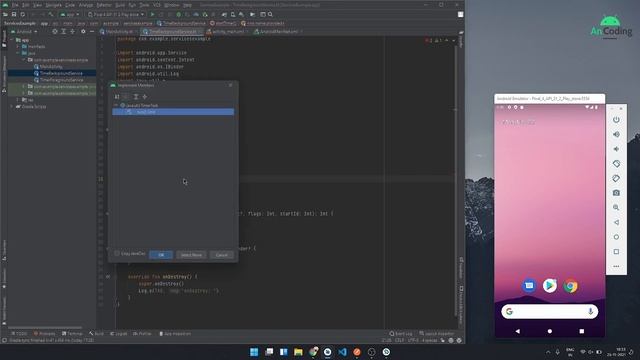Switch to the AndroidManifest.xml editor tab
Viewport: 640px width, 360px height.
[278, 31]
